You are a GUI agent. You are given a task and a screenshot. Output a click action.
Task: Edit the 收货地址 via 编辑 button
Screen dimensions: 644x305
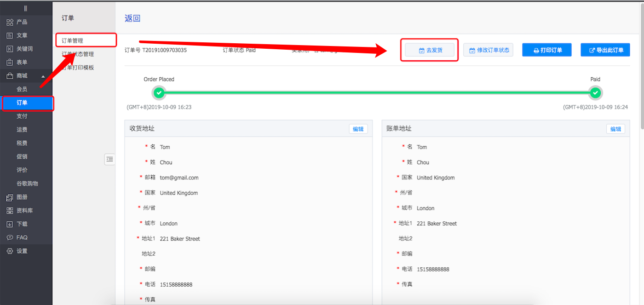358,129
